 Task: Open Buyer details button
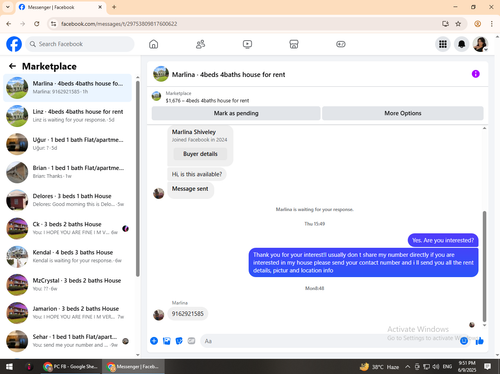click(200, 154)
